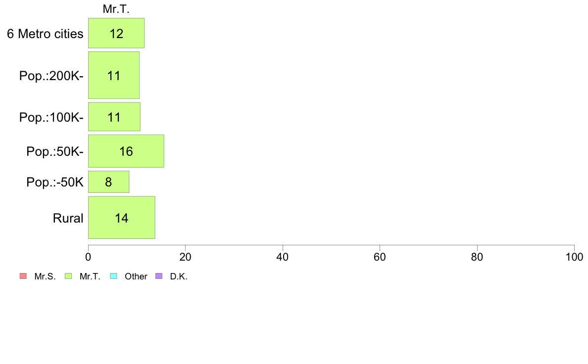The height and width of the screenshot is (364, 588).
Task: Select the Pop.:100K- bar showing 11
Action: tap(114, 117)
